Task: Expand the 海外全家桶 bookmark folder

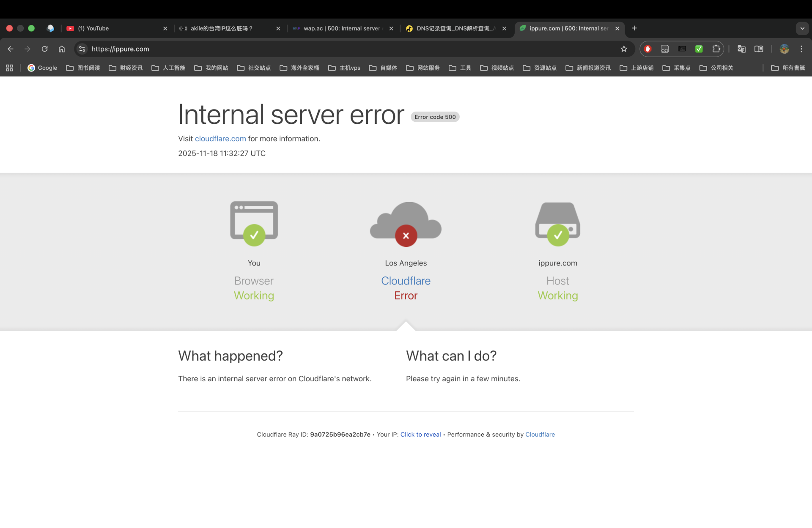Action: click(299, 68)
